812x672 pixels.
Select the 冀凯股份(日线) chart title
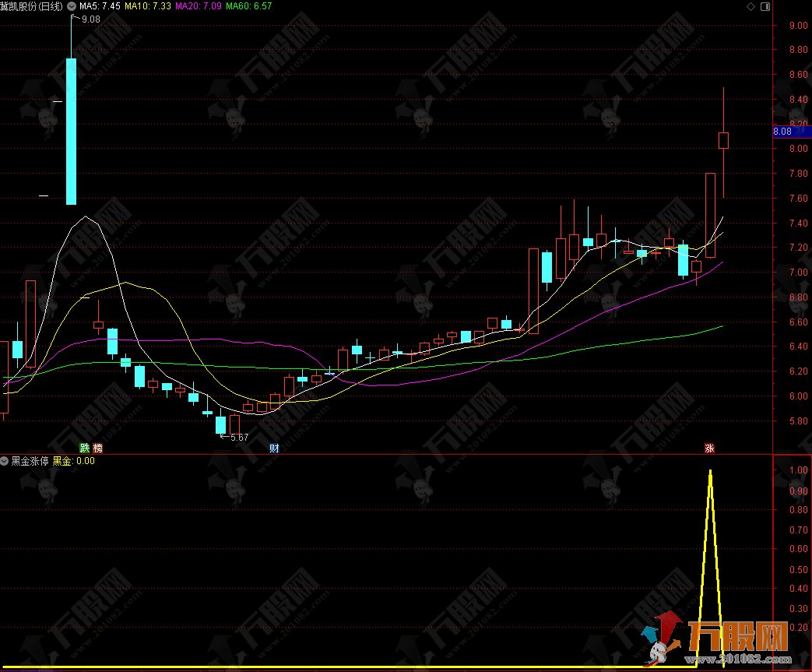(32, 6)
